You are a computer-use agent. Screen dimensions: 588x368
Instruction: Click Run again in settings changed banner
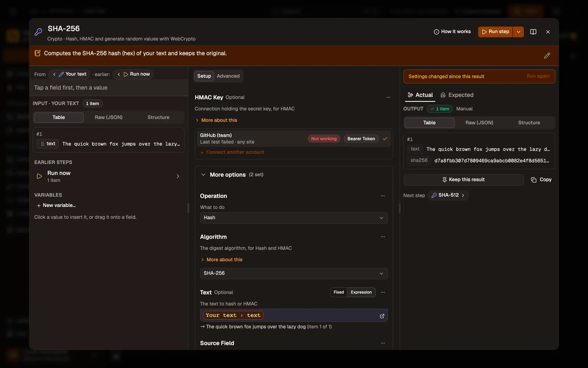coord(538,76)
